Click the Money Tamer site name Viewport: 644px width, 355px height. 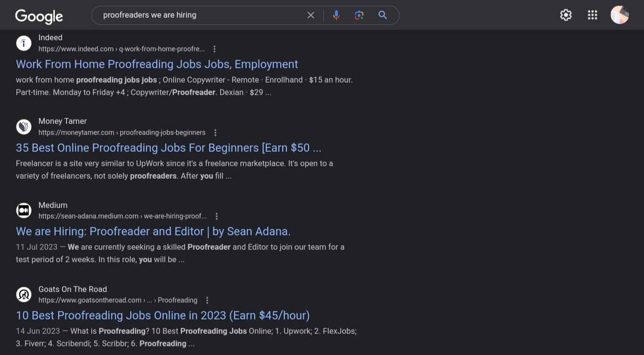point(62,121)
